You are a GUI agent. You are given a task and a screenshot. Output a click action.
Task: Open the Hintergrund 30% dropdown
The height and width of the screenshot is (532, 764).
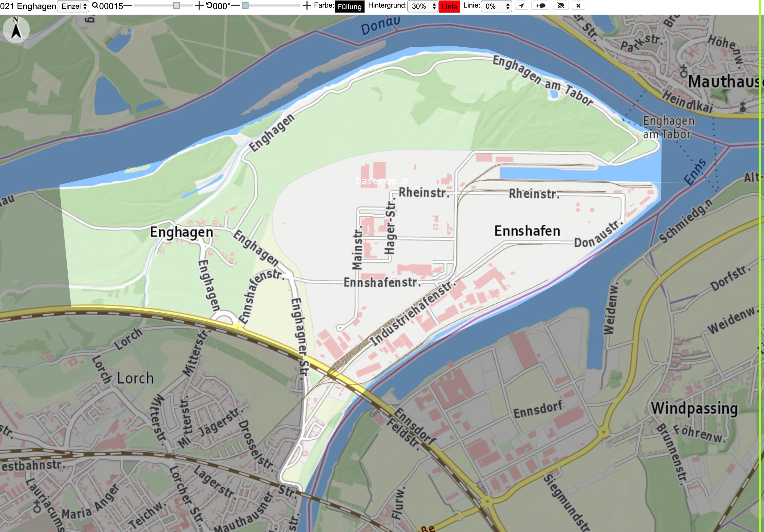click(423, 6)
